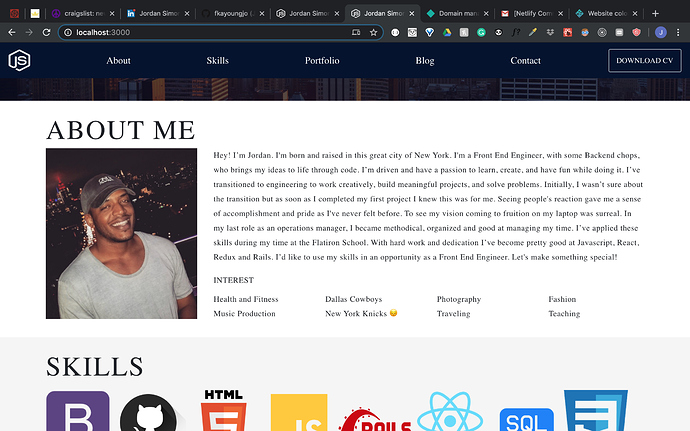Click the HTML5 skill icon
Viewport: 690px width, 431px height.
224,410
